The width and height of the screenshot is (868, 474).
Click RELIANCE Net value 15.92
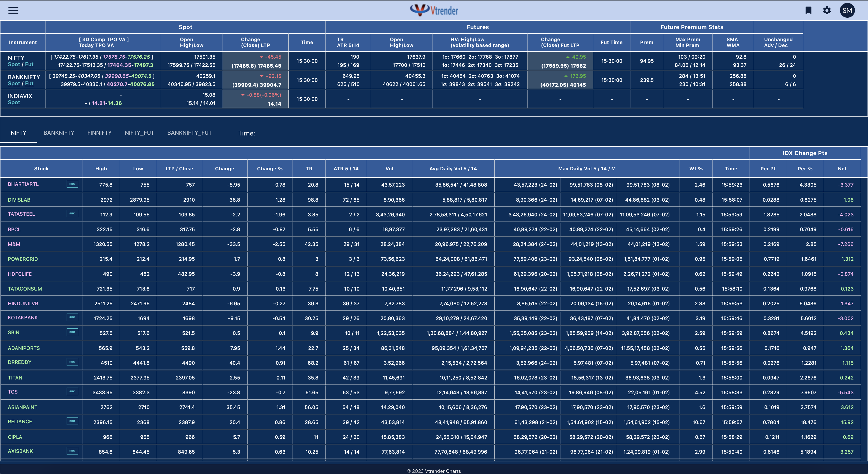pos(847,422)
